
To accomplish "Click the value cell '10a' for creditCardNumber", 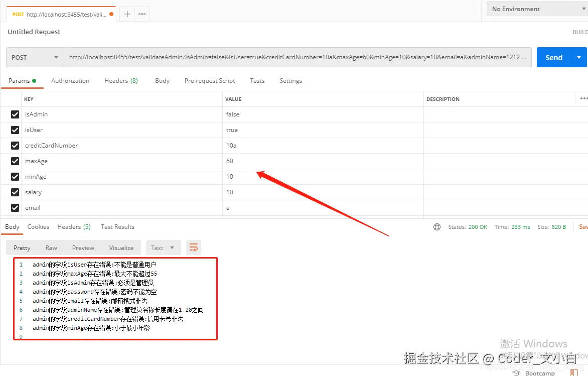I will [323, 146].
